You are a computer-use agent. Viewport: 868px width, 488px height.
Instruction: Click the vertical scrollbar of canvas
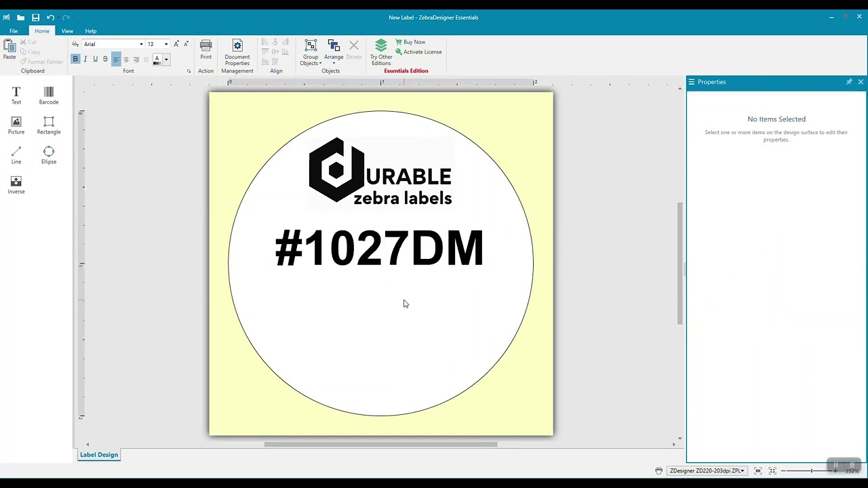679,264
